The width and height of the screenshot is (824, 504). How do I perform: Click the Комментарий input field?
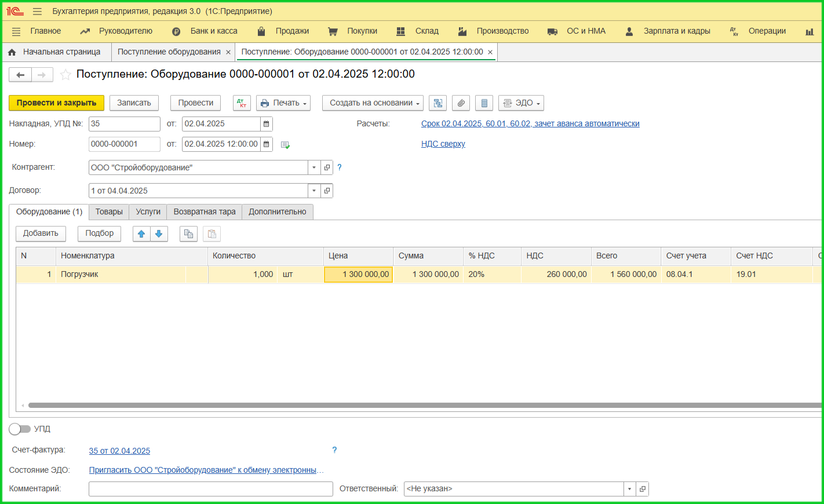click(x=210, y=489)
